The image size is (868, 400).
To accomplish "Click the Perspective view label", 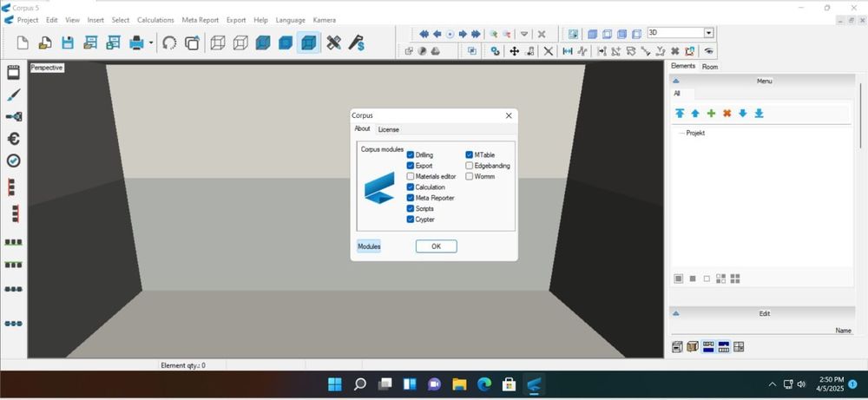I will point(47,68).
